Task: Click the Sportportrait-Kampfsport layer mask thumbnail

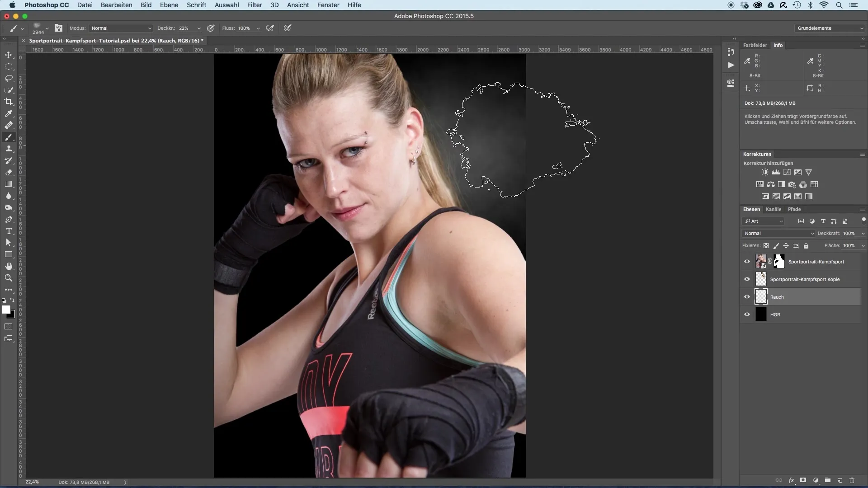Action: coord(779,262)
